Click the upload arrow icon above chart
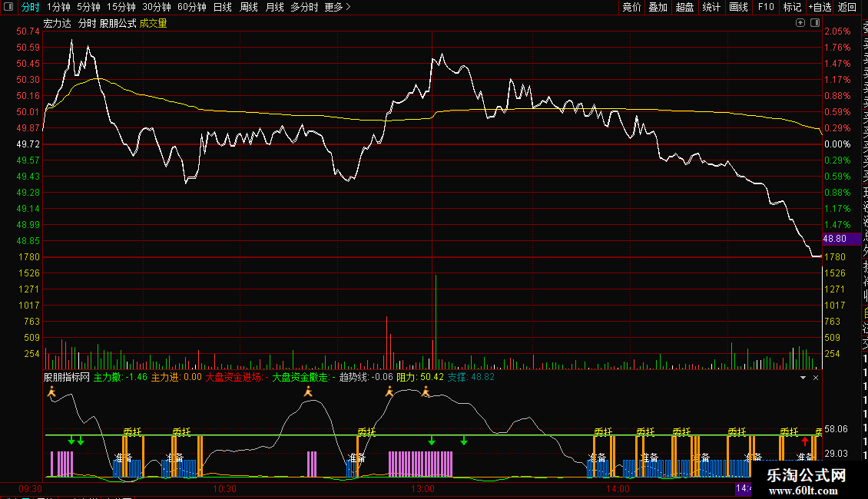 tap(801, 23)
